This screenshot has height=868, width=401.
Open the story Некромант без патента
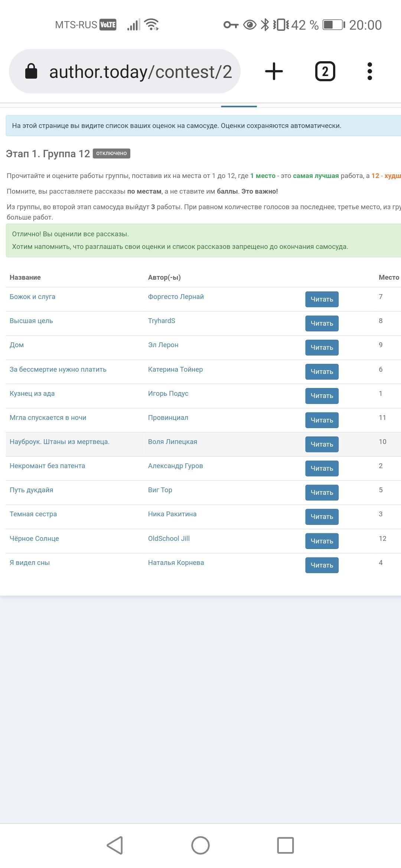[47, 466]
